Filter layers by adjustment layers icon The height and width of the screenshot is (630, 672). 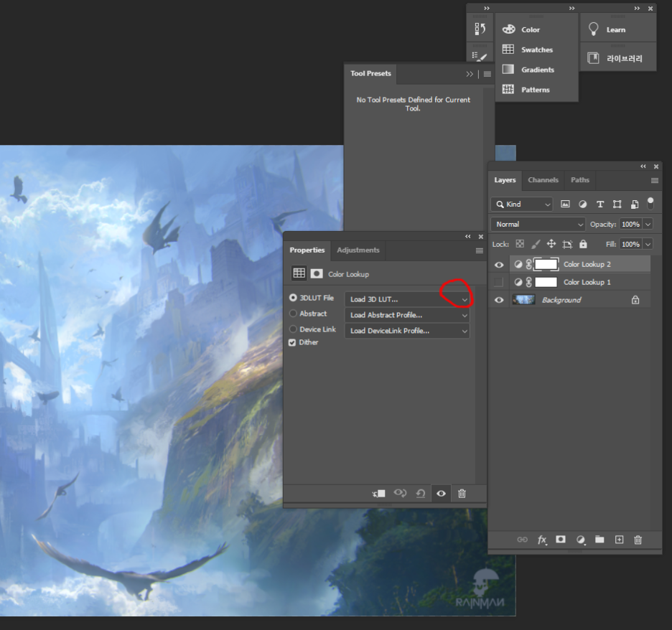(x=582, y=204)
